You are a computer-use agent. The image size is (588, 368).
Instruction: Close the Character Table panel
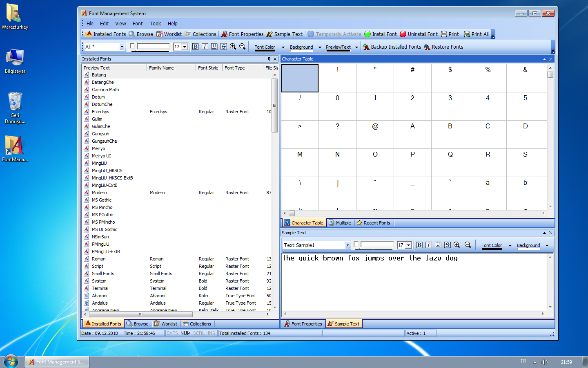pyautogui.click(x=550, y=59)
